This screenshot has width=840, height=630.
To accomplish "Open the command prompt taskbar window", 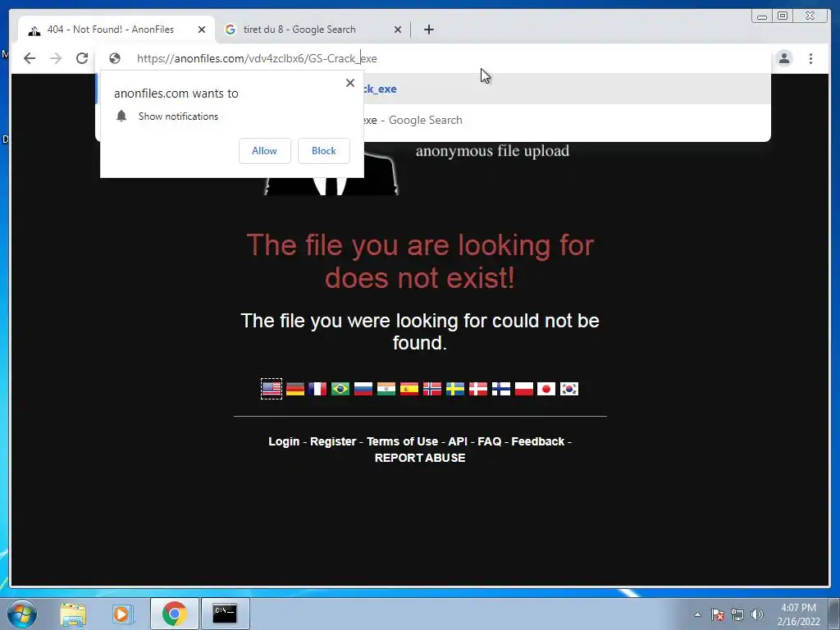I will 225,614.
